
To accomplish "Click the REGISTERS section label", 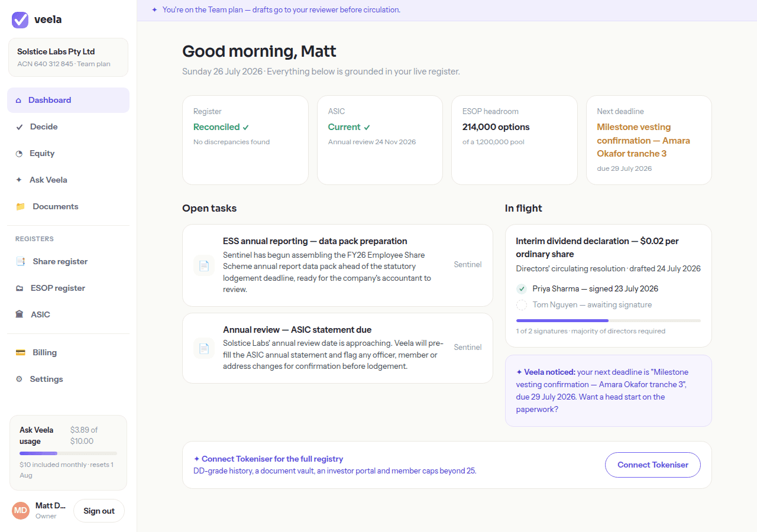I will 34,239.
